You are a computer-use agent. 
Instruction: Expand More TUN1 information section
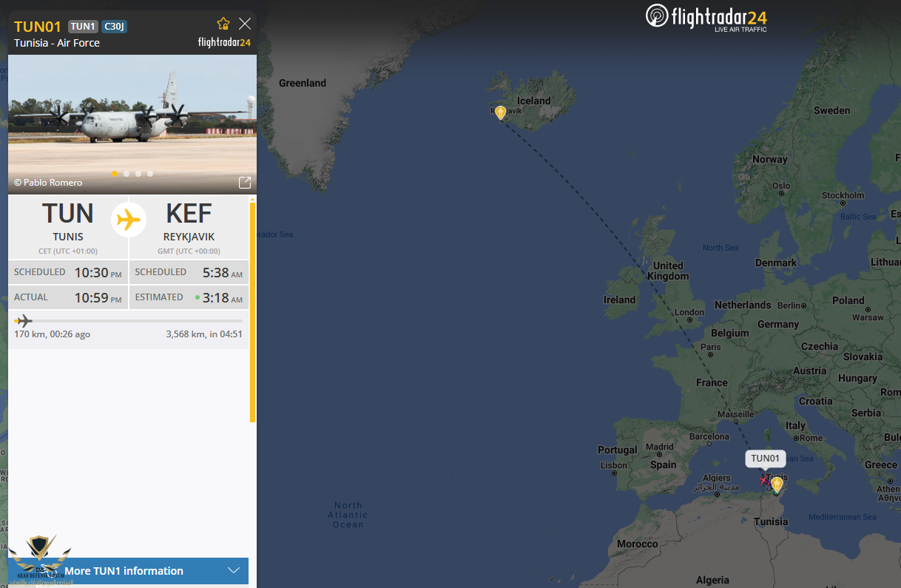pyautogui.click(x=124, y=571)
